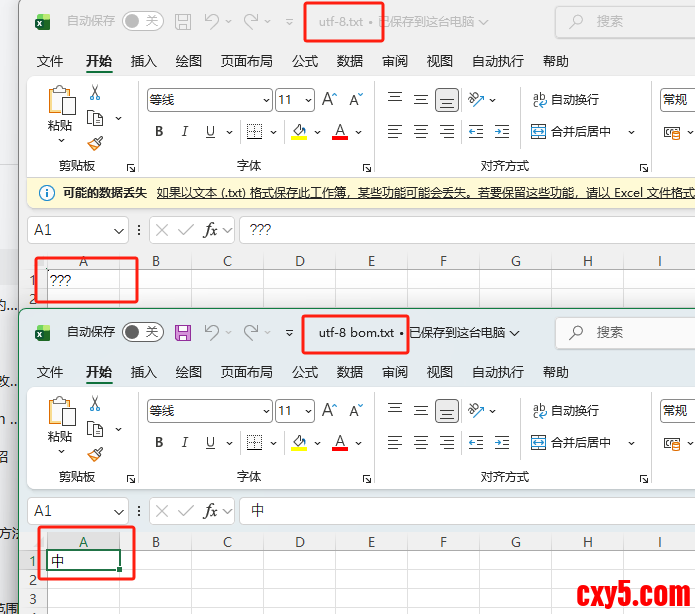Apply middle vertical alignment in the bottom window

tap(421, 411)
